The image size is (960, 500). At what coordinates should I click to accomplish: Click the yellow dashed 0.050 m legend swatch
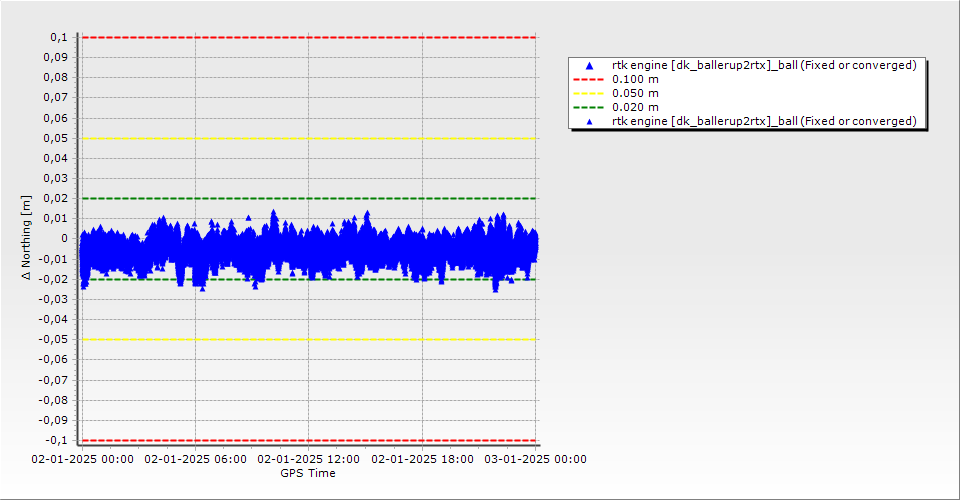pos(588,94)
